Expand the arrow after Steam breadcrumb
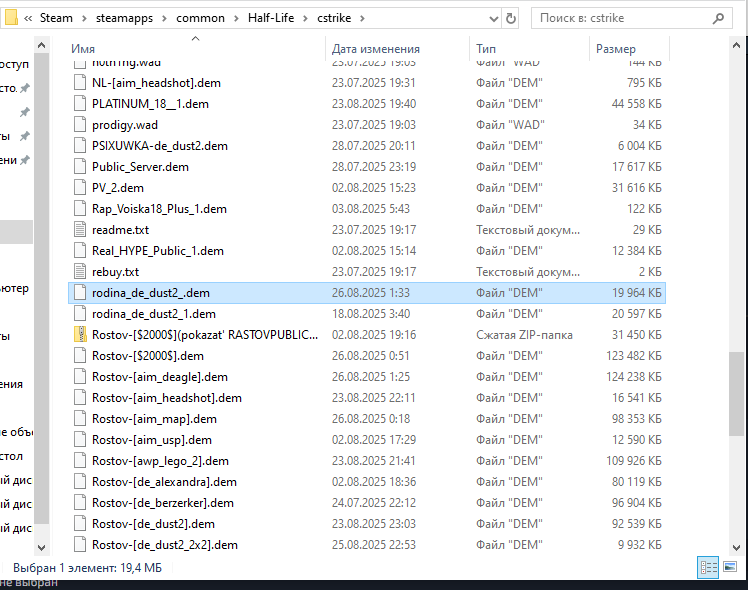This screenshot has height=590, width=748. coord(84,19)
